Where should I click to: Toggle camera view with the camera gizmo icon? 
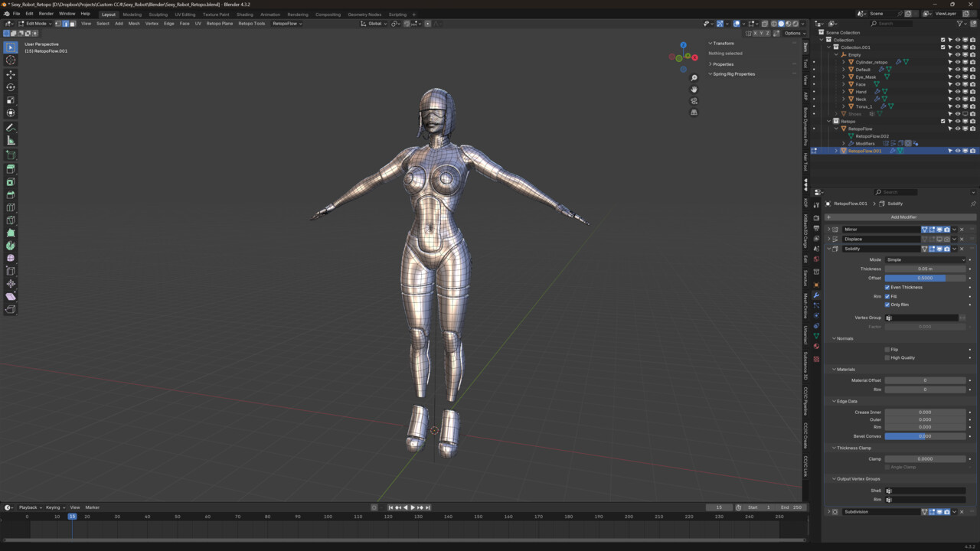click(694, 101)
